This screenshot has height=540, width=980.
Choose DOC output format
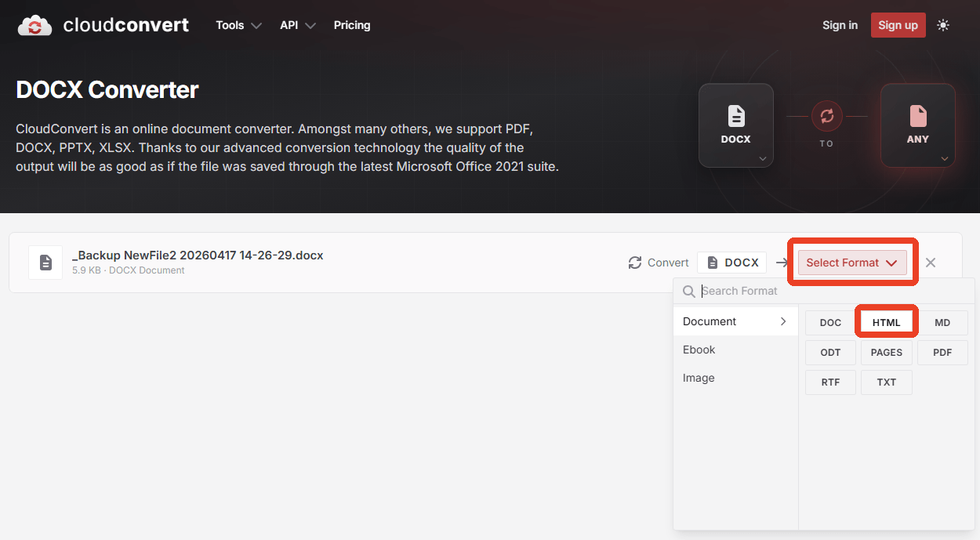coord(830,323)
